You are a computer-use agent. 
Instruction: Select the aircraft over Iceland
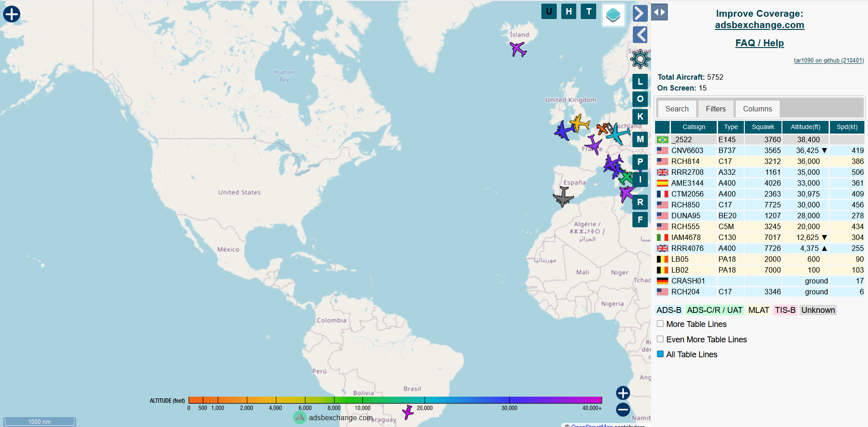pos(518,49)
